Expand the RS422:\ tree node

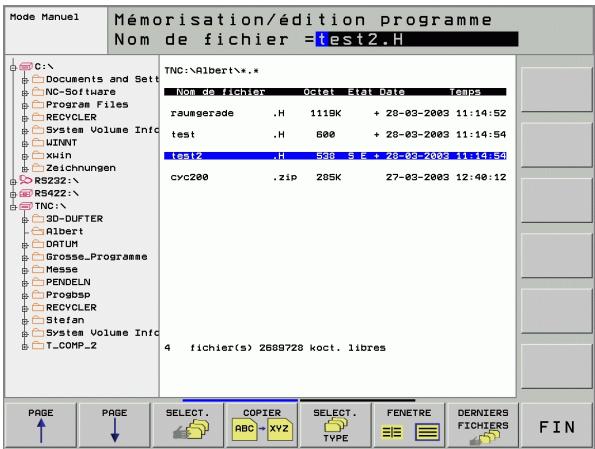click(13, 195)
